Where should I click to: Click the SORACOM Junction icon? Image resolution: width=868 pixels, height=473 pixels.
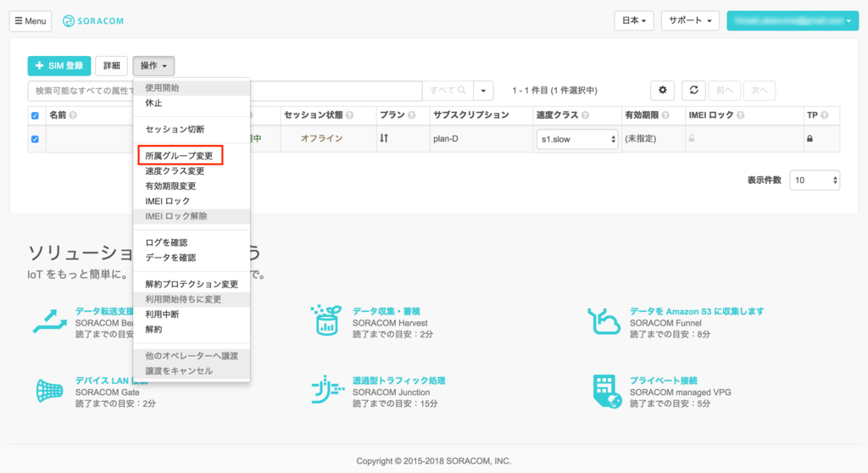tap(327, 389)
